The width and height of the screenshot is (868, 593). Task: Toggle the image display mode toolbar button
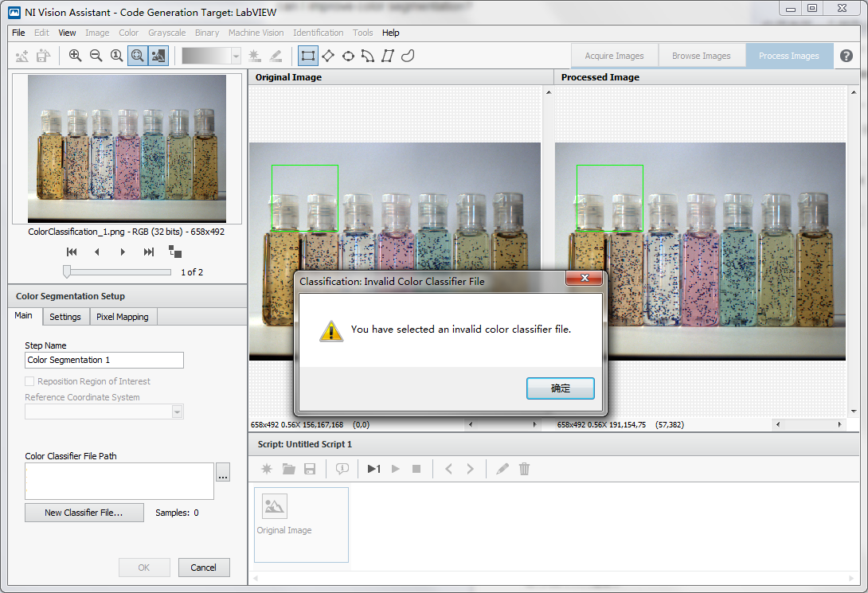158,56
